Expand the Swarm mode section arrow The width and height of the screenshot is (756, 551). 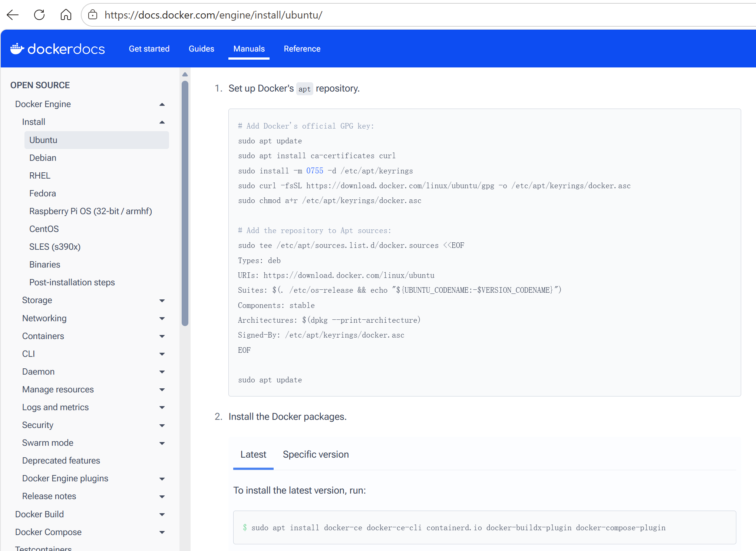tap(162, 443)
